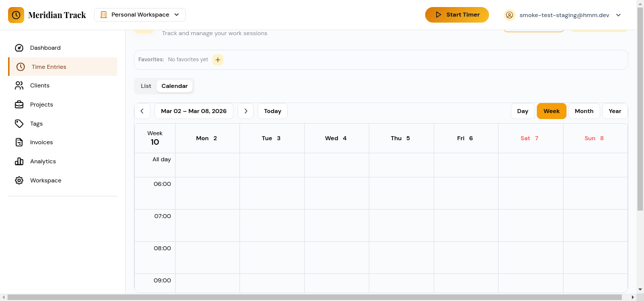Open the Personal Workspace dropdown
Image resolution: width=644 pixels, height=301 pixels.
tap(139, 15)
